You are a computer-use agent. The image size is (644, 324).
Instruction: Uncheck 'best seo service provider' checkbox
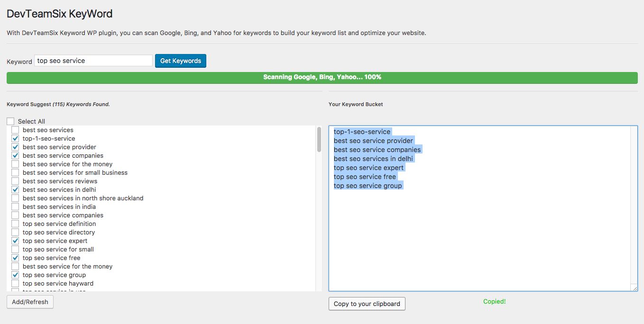[15, 147]
